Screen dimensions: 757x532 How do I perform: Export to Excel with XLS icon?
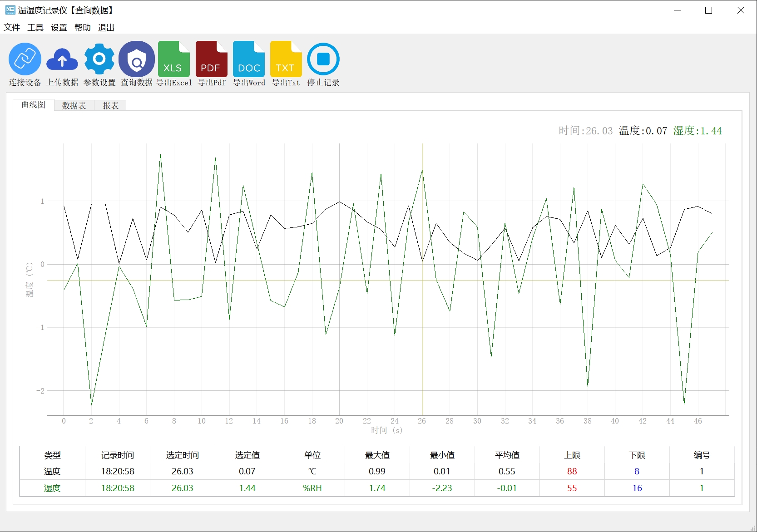(x=174, y=59)
